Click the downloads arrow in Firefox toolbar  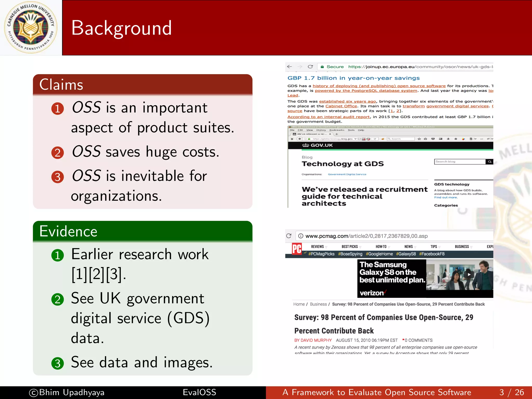(x=448, y=139)
